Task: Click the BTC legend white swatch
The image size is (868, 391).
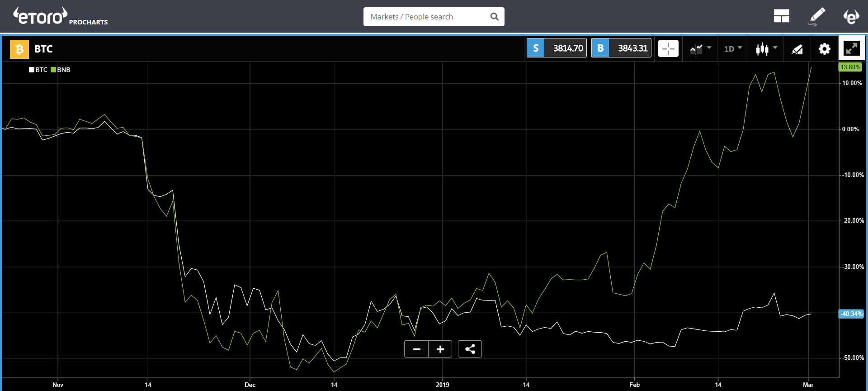Action: tap(32, 70)
